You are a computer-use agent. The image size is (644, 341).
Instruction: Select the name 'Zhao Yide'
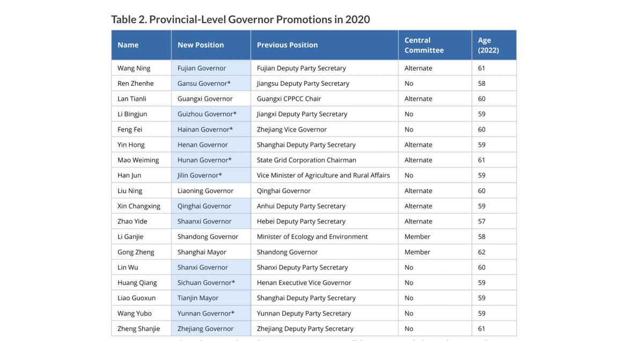tap(133, 221)
